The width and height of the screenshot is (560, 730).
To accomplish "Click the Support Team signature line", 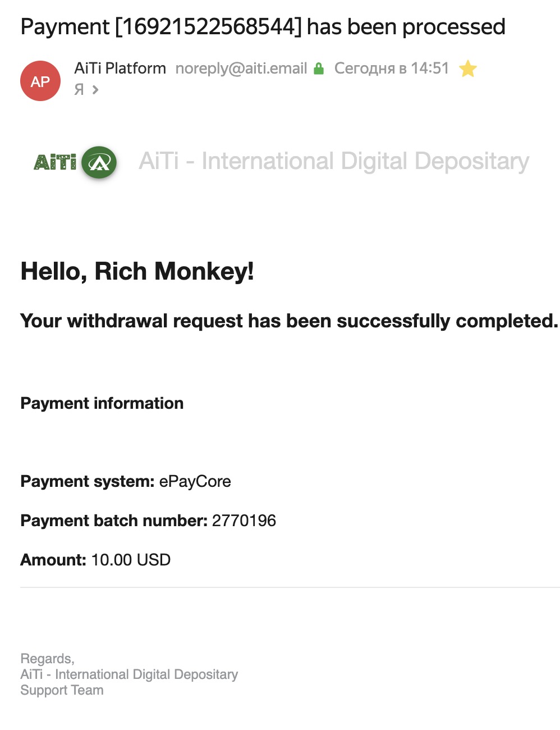I will [62, 690].
